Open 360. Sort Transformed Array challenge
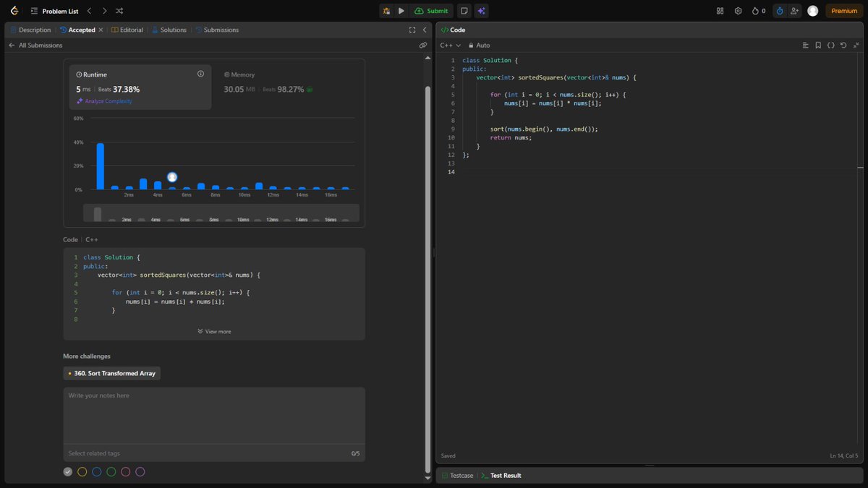Screen dimensions: 868x488 [111, 373]
